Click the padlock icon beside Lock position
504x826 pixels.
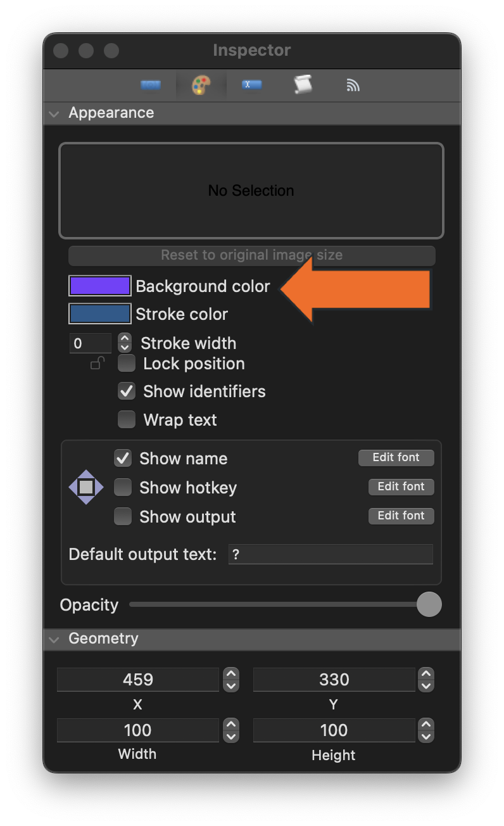coord(97,363)
